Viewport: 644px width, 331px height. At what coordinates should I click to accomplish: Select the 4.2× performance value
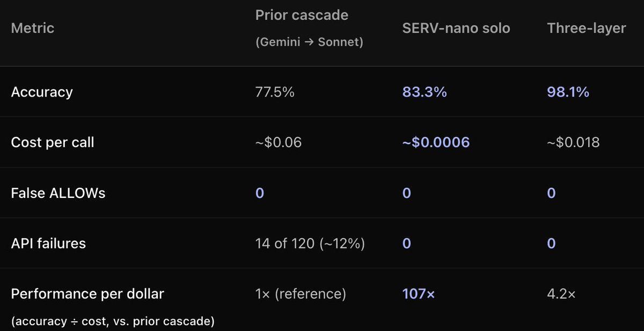[561, 294]
